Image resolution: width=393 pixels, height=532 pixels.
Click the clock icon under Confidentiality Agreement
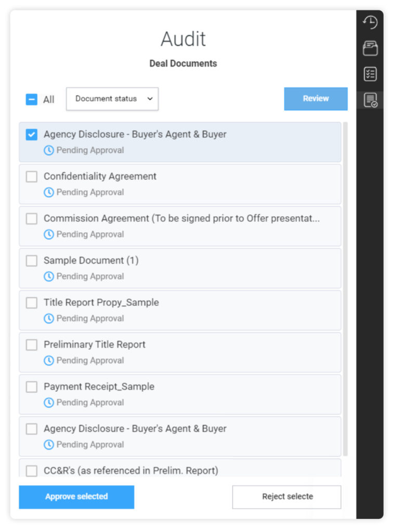tap(49, 192)
